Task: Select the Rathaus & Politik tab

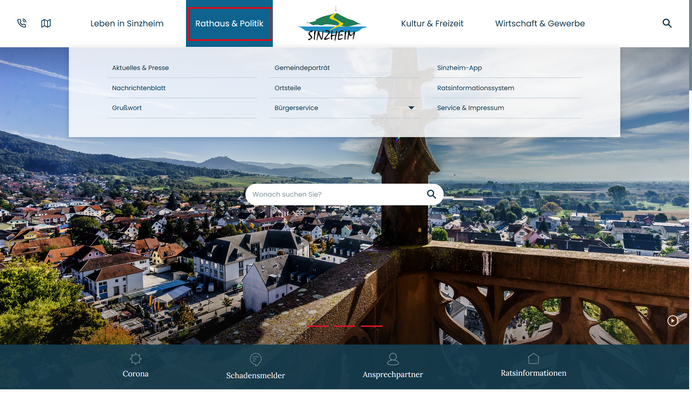Action: 229,24
